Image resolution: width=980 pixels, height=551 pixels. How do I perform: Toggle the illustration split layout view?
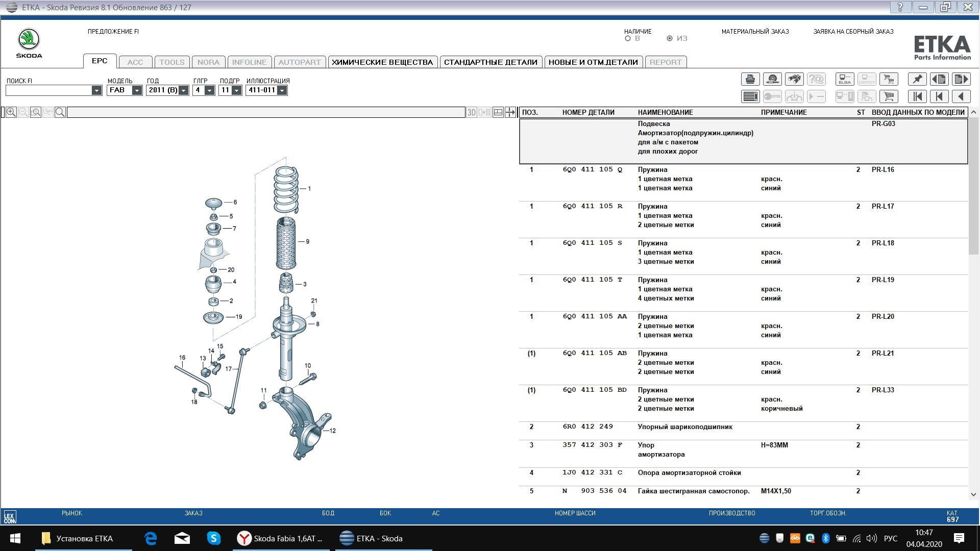coord(498,112)
